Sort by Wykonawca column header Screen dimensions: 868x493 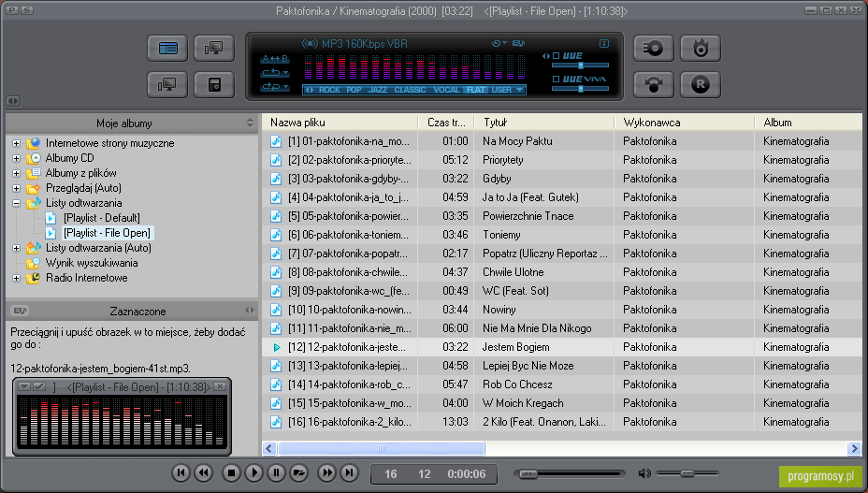click(x=685, y=123)
